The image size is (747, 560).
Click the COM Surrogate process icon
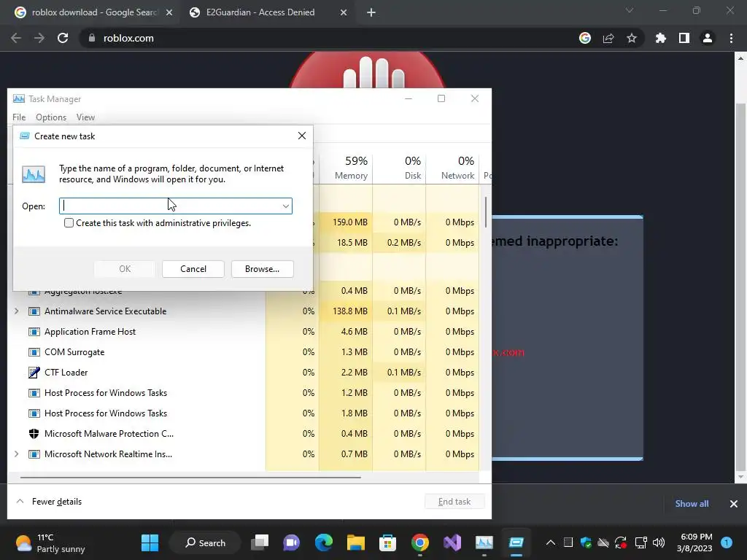click(x=34, y=352)
